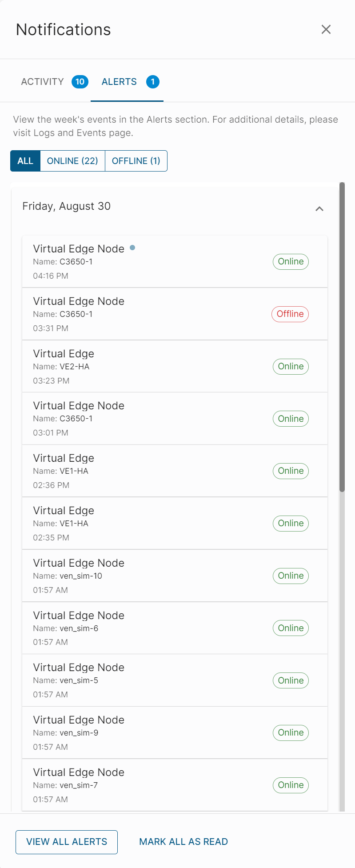Click the alerts list scrollbar thumb
The width and height of the screenshot is (355, 868).
[342, 337]
